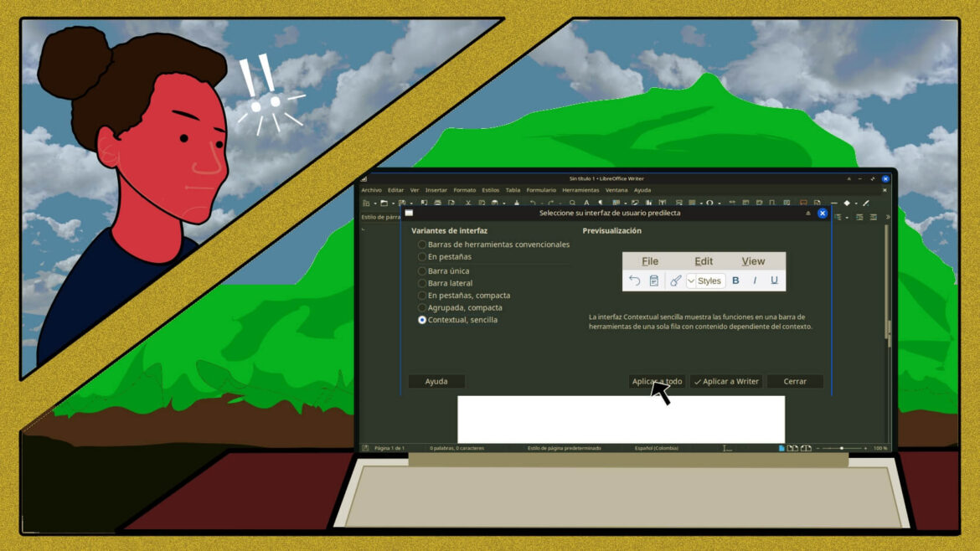
Task: Click the Insert chart icon
Action: click(x=649, y=203)
